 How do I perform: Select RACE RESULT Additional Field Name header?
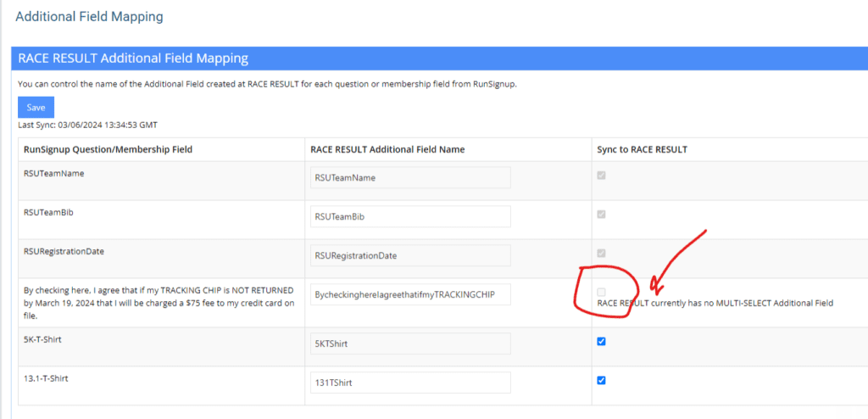click(387, 149)
